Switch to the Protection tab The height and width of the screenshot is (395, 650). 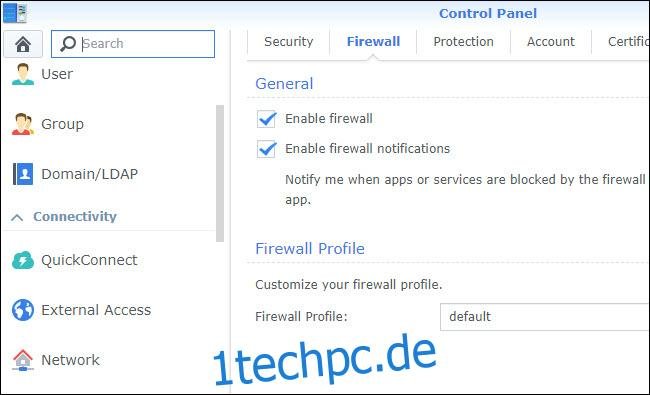point(463,41)
